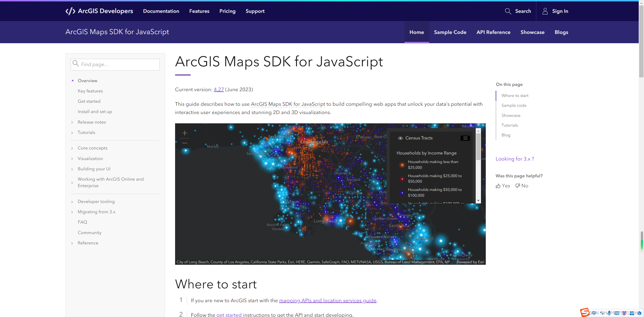Zoom in on the map with plus button
This screenshot has height=317, width=644.
click(185, 133)
